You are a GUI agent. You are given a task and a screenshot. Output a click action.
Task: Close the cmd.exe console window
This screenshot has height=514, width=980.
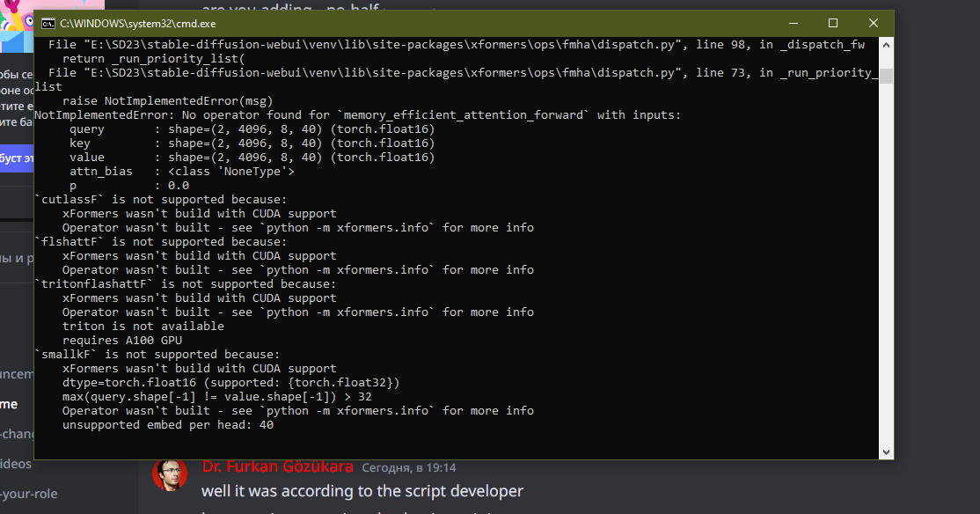pyautogui.click(x=872, y=23)
